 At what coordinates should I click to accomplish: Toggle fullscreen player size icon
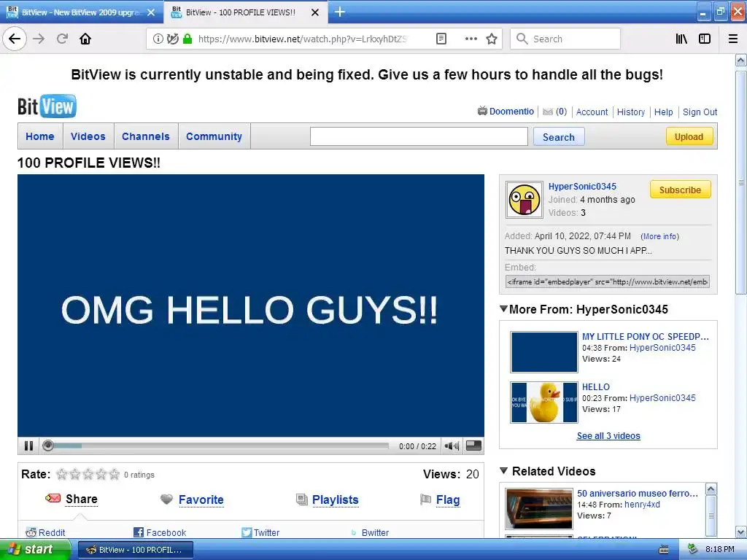473,446
